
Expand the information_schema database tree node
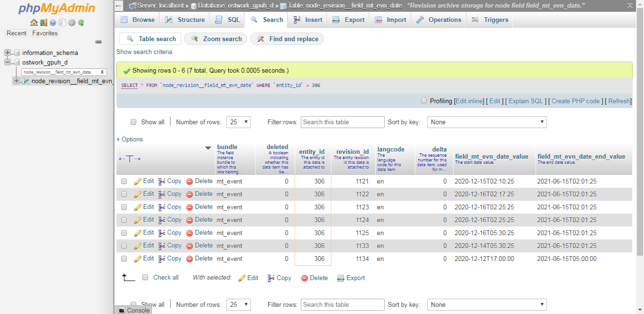pos(8,53)
